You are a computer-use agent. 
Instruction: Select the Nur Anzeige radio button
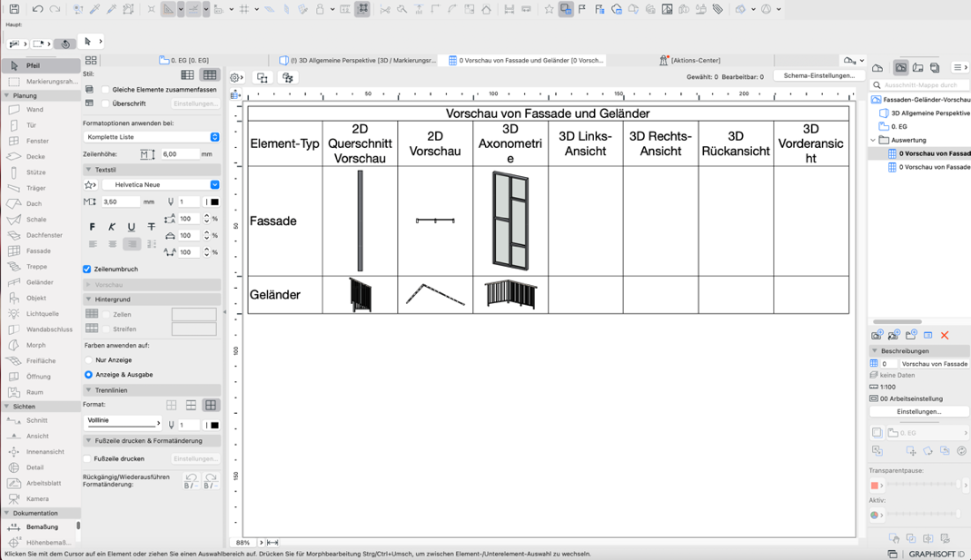[x=88, y=359]
